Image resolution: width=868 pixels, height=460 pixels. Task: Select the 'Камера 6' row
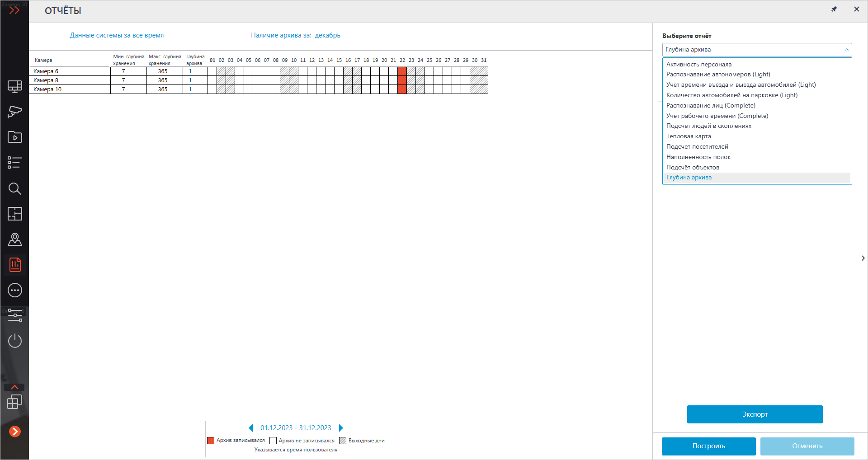(259, 71)
